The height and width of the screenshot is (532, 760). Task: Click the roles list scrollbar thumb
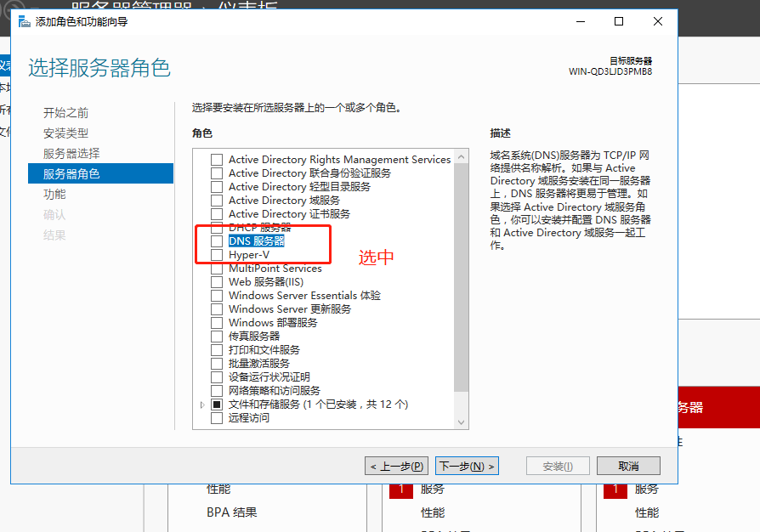(461, 278)
